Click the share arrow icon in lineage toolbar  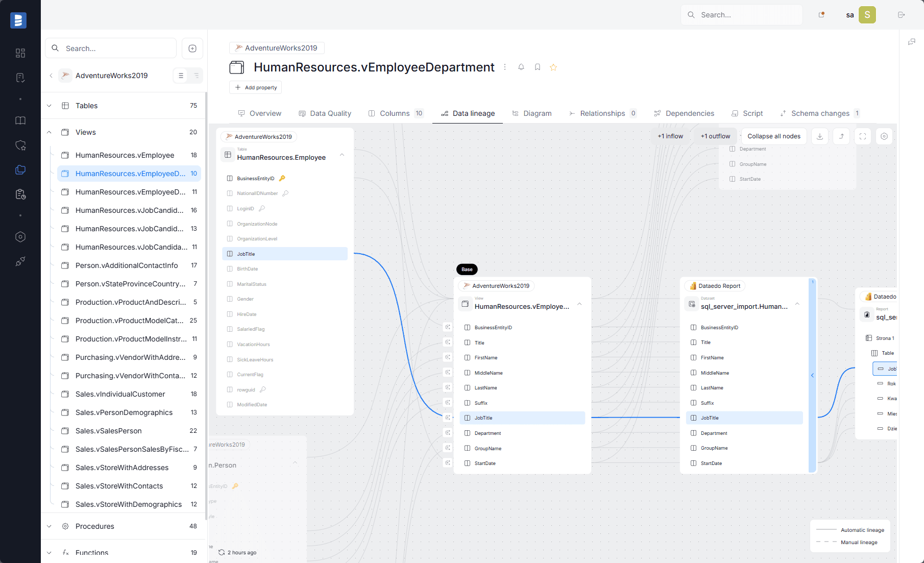click(841, 136)
